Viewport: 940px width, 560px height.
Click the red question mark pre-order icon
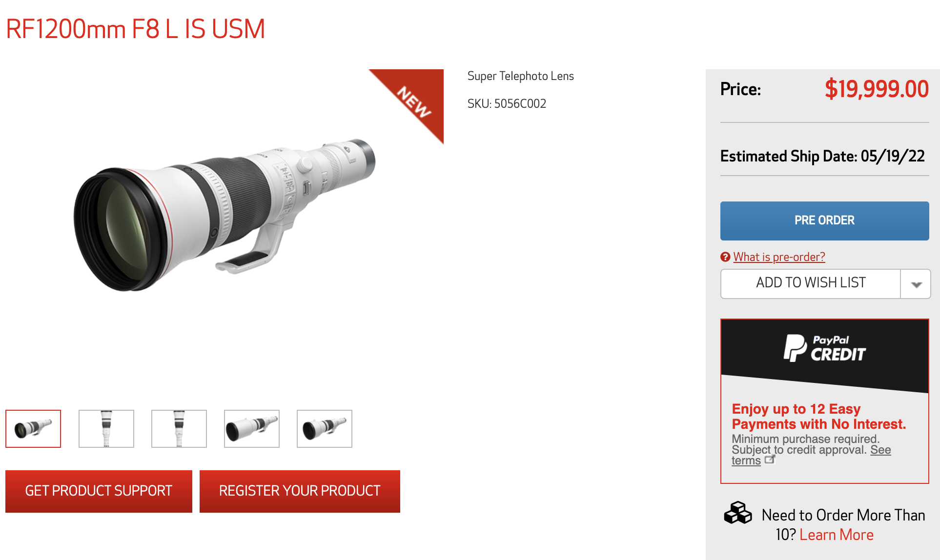tap(725, 257)
